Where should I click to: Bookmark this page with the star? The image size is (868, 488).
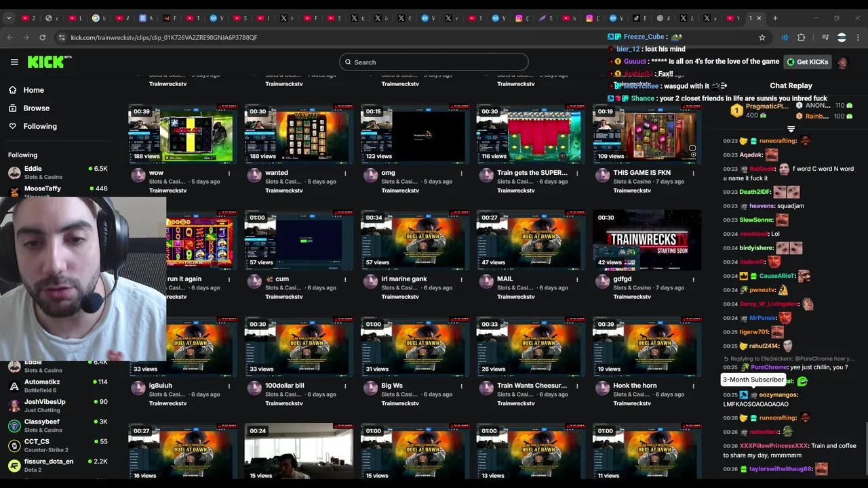point(762,37)
